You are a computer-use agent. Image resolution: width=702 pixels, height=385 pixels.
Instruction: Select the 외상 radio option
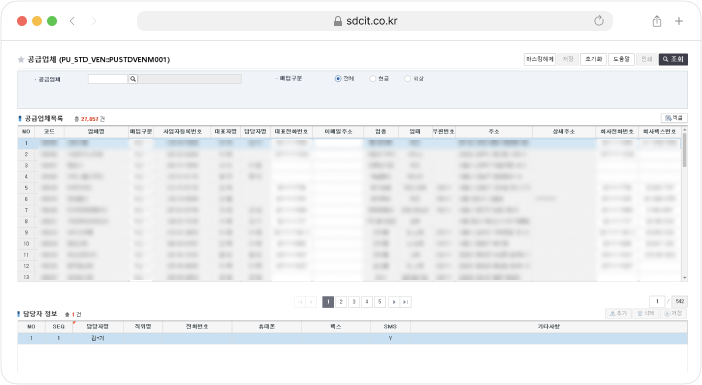(x=407, y=79)
